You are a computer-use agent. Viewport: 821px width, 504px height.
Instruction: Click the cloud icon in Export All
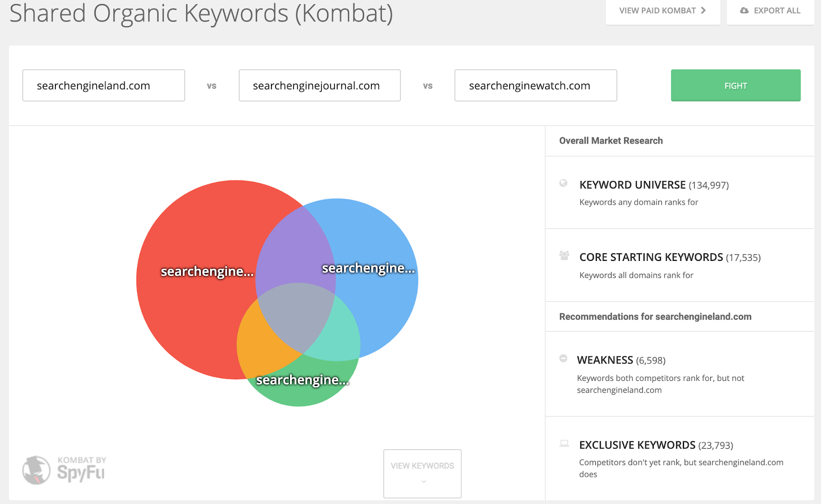744,10
